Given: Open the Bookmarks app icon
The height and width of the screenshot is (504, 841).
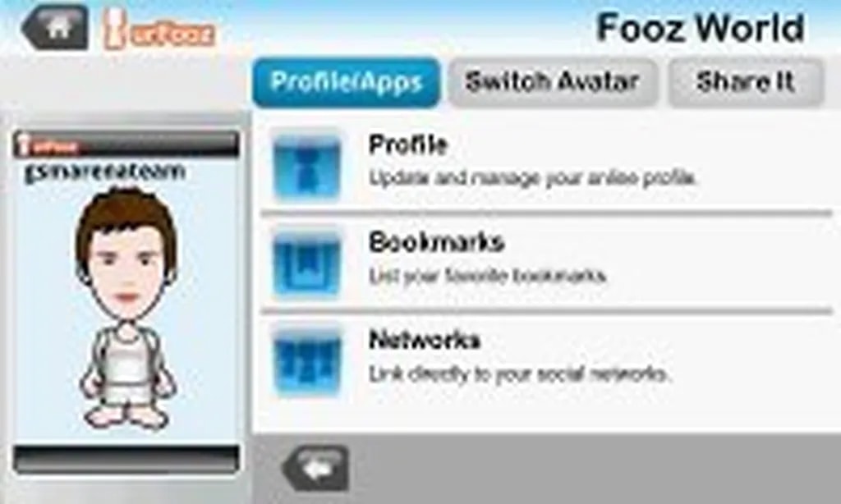Looking at the screenshot, I should tap(307, 263).
